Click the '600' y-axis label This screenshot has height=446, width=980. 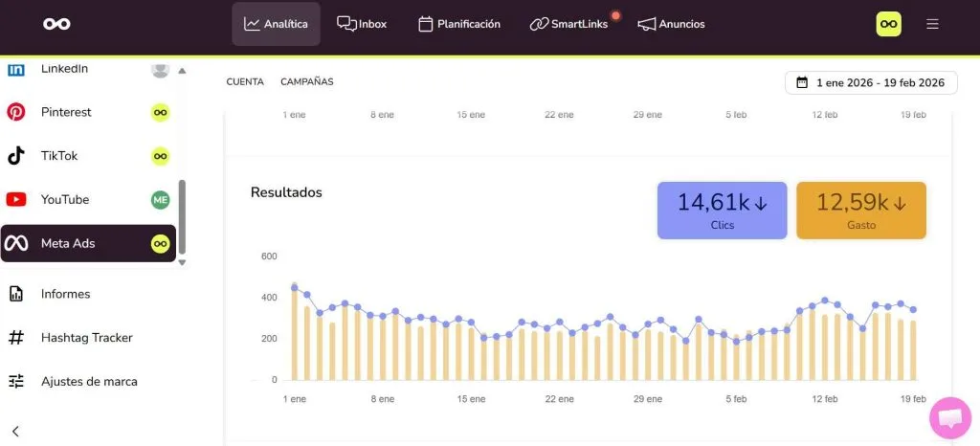click(269, 256)
